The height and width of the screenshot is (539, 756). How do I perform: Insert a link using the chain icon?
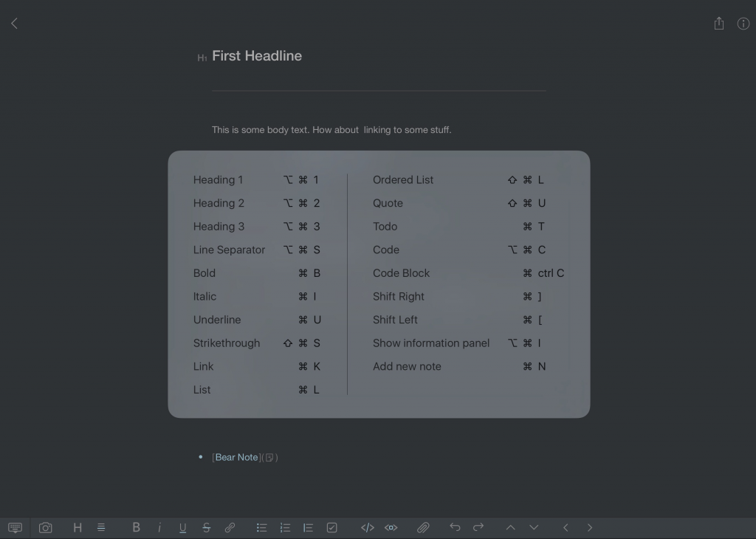230,527
